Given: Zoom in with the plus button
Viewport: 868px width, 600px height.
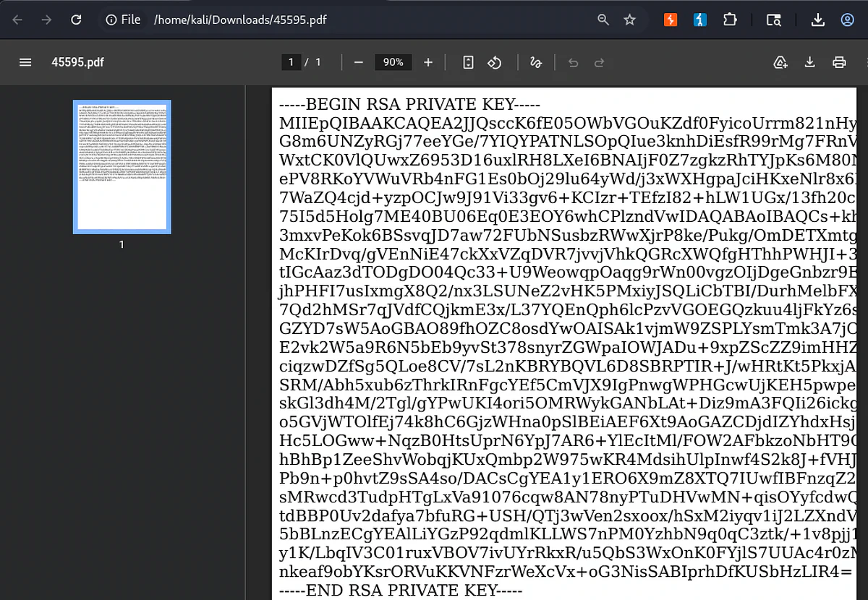Looking at the screenshot, I should (x=428, y=62).
